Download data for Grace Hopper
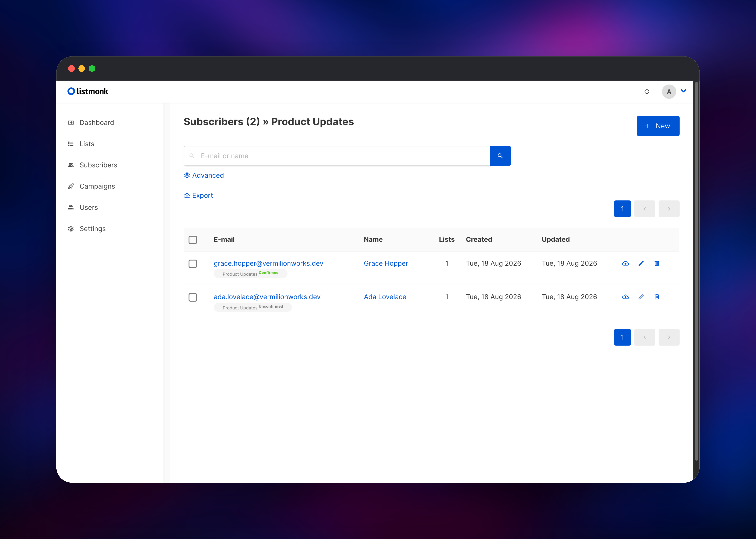 626,264
